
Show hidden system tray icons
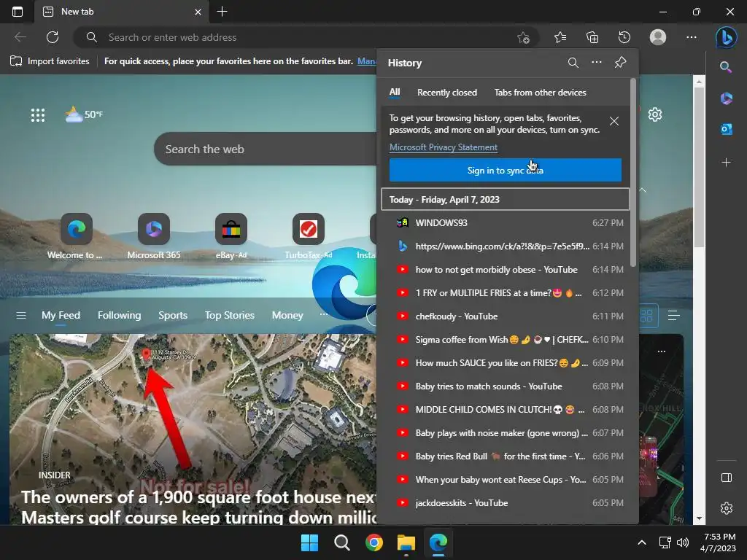(642, 542)
